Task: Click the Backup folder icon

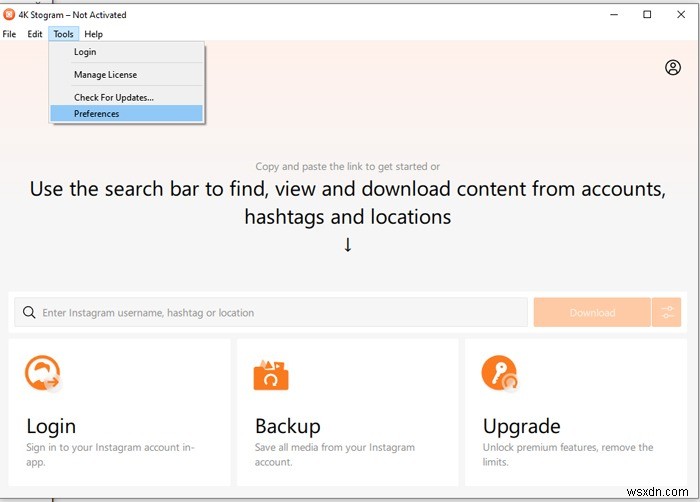Action: (271, 374)
